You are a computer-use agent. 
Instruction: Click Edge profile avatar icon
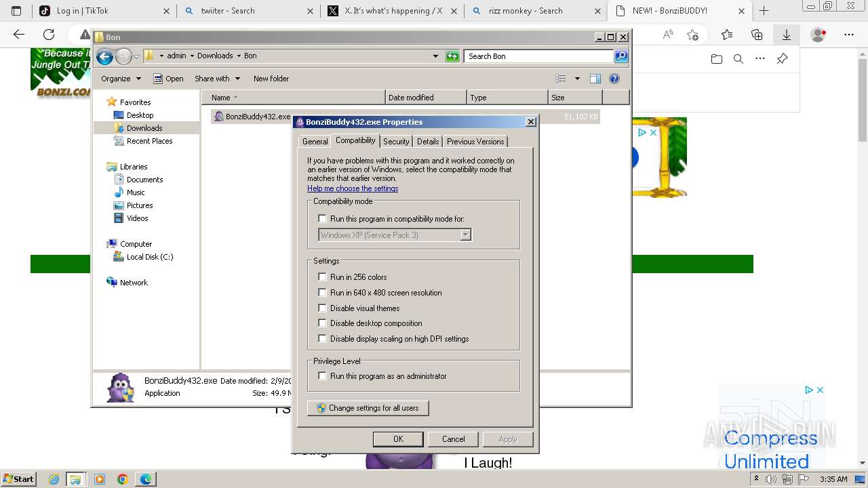point(818,35)
